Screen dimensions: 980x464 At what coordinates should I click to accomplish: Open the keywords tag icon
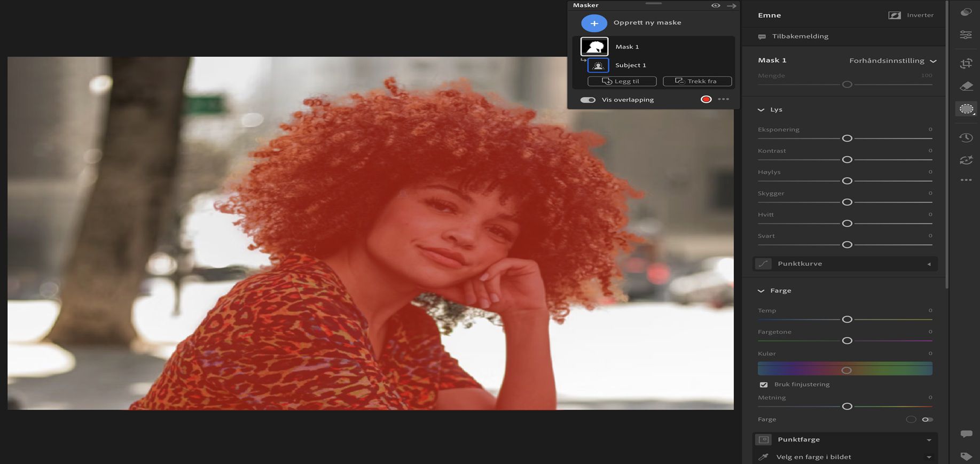click(x=966, y=457)
